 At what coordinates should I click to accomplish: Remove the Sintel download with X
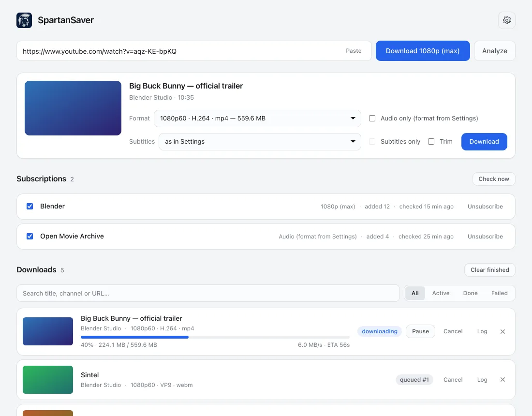tap(502, 380)
